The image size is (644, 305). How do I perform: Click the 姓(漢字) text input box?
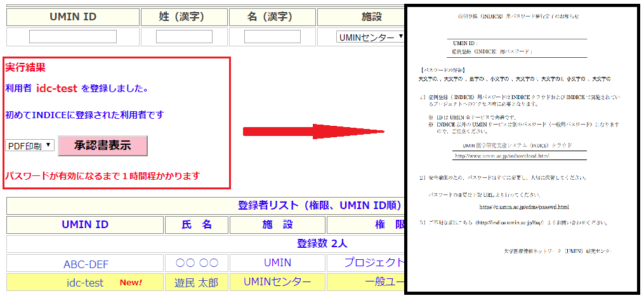tap(184, 37)
